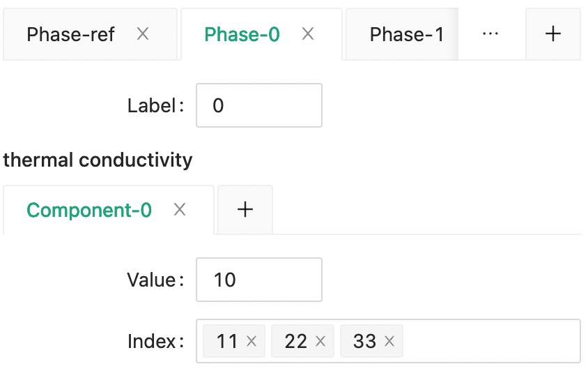The width and height of the screenshot is (588, 371).
Task: Delete the 22 index tag
Action: (x=320, y=342)
